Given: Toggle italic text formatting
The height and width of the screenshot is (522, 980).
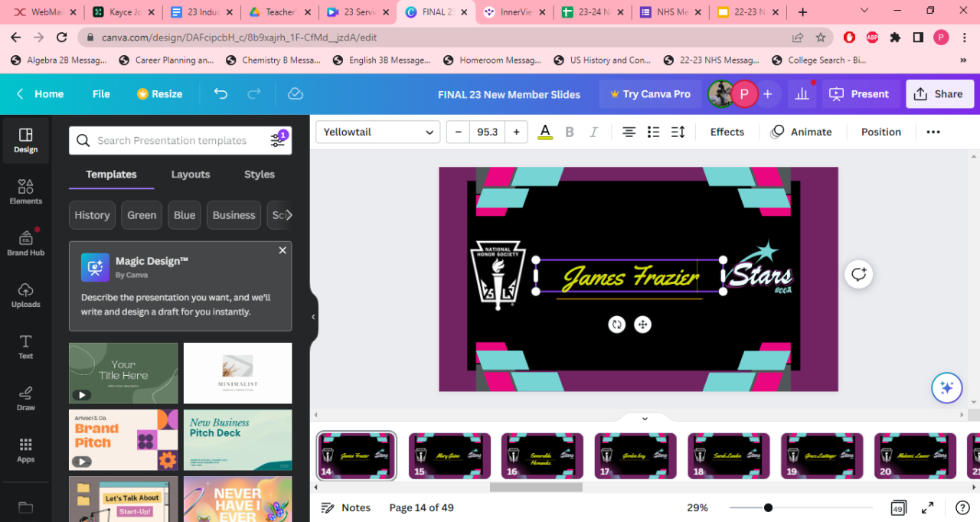Looking at the screenshot, I should coord(593,132).
